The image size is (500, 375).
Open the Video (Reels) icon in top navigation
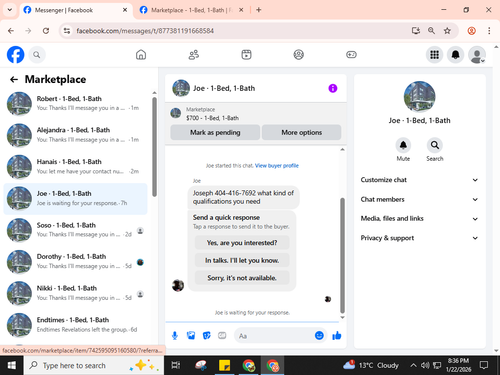coord(246,55)
